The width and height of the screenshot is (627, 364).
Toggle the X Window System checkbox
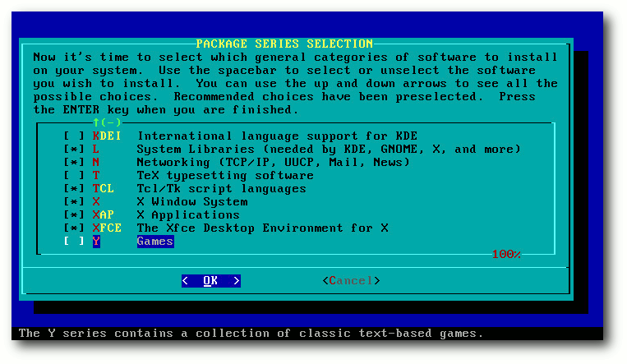click(74, 202)
